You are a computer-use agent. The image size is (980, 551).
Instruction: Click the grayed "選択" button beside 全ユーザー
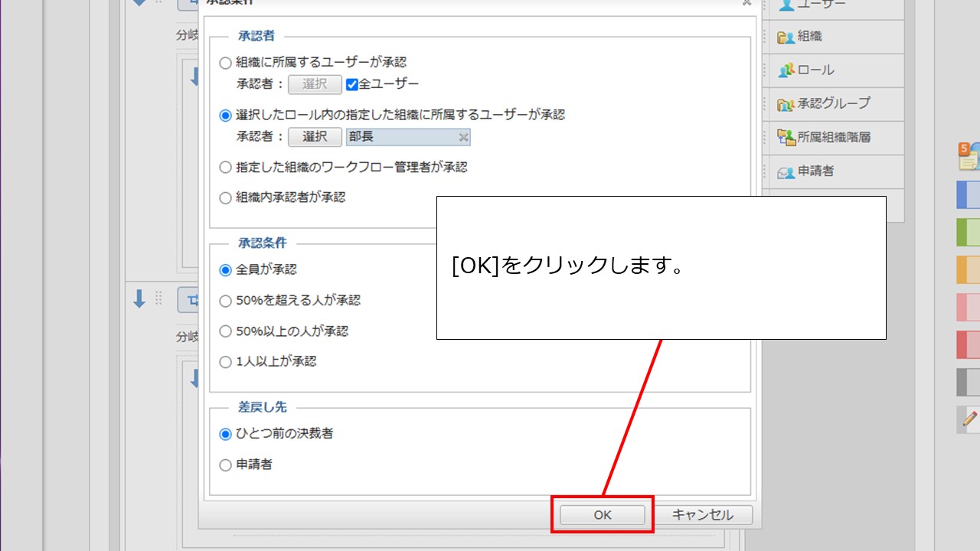coord(315,84)
